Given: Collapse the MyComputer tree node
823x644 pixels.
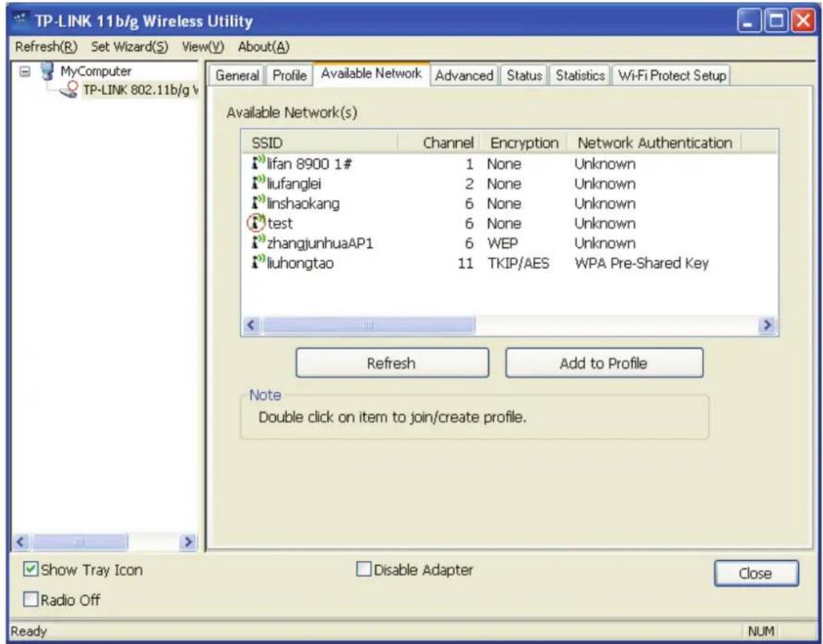Looking at the screenshot, I should point(25,71).
